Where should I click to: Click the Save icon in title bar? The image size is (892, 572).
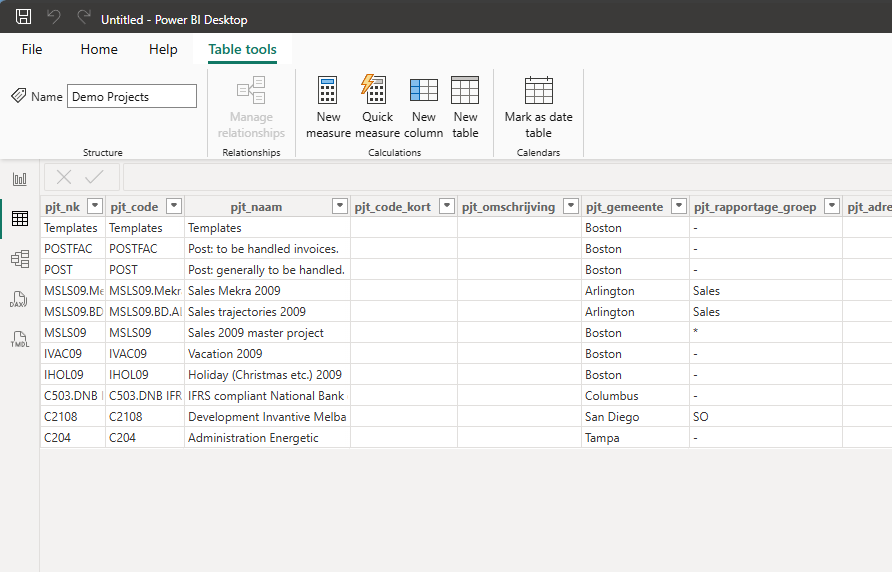tap(24, 17)
